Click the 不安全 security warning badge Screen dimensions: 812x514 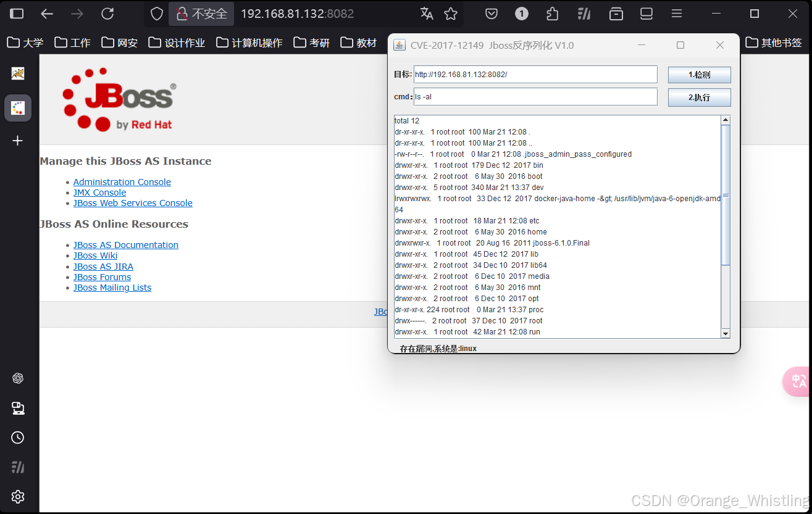(x=201, y=14)
